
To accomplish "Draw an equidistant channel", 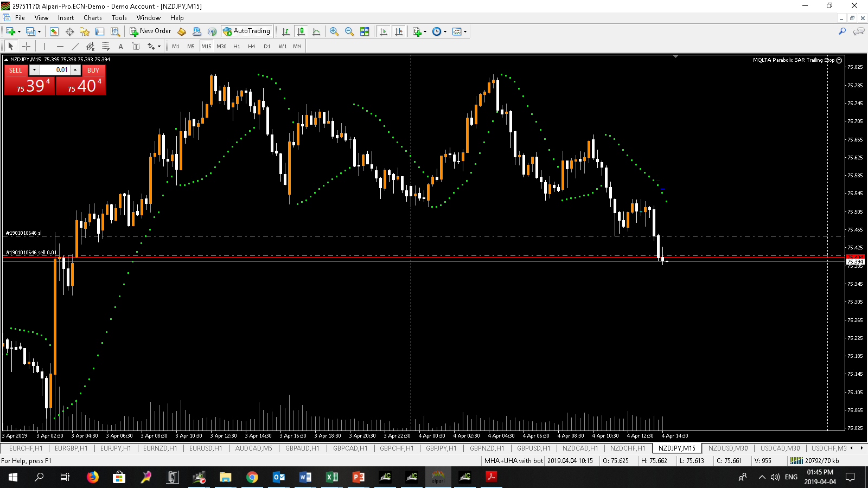I will pos(90,46).
